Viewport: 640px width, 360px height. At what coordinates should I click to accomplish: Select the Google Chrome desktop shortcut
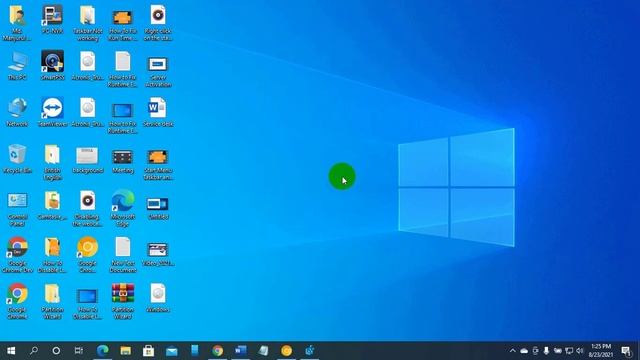pyautogui.click(x=17, y=302)
